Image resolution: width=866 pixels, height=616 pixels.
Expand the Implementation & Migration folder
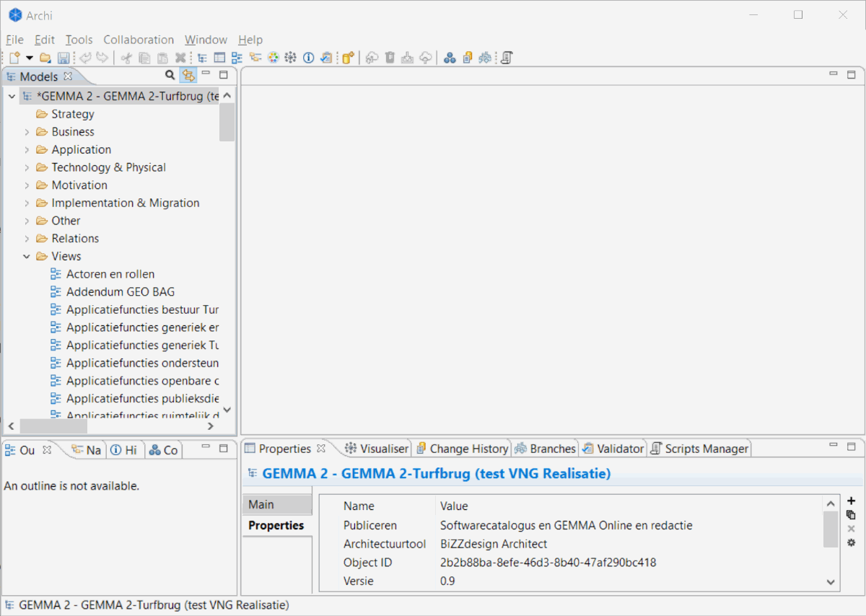27,203
